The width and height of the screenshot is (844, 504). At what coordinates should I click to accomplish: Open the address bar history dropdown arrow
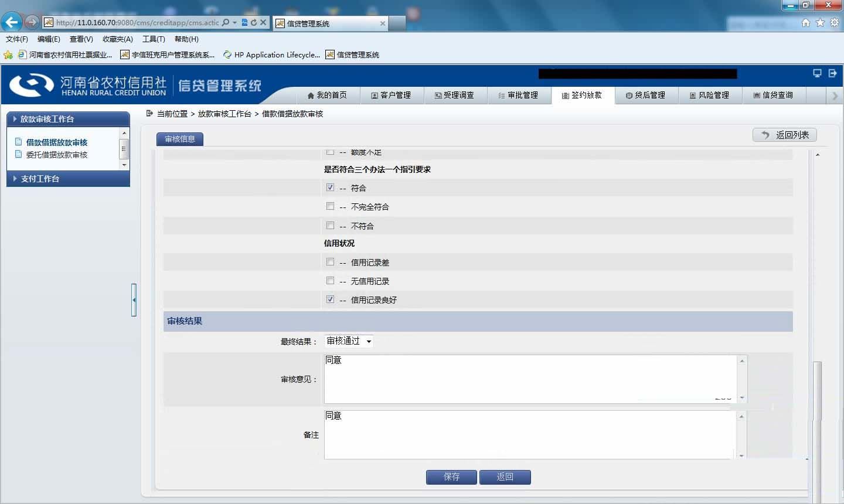point(235,22)
